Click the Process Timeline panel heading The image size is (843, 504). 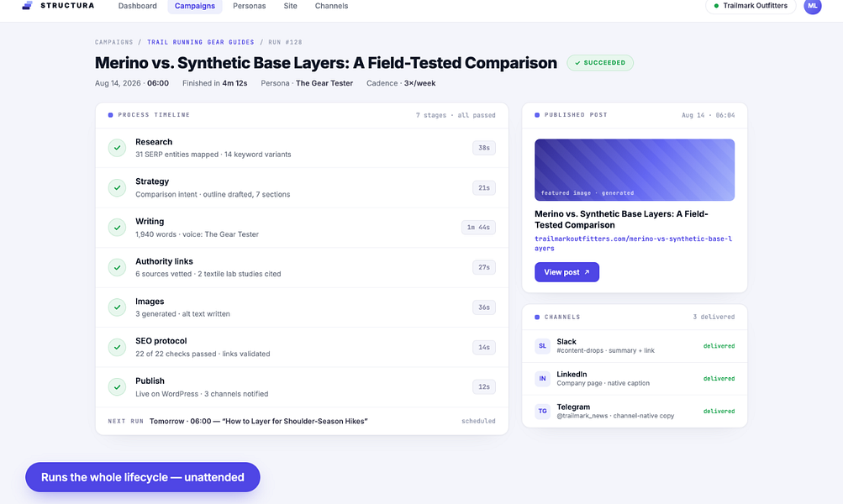(154, 115)
